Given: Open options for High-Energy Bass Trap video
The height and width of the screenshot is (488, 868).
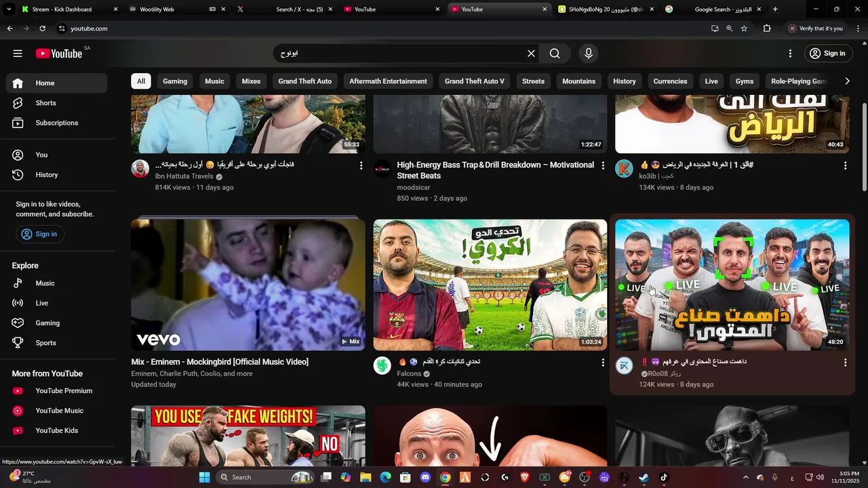Looking at the screenshot, I should click(603, 165).
